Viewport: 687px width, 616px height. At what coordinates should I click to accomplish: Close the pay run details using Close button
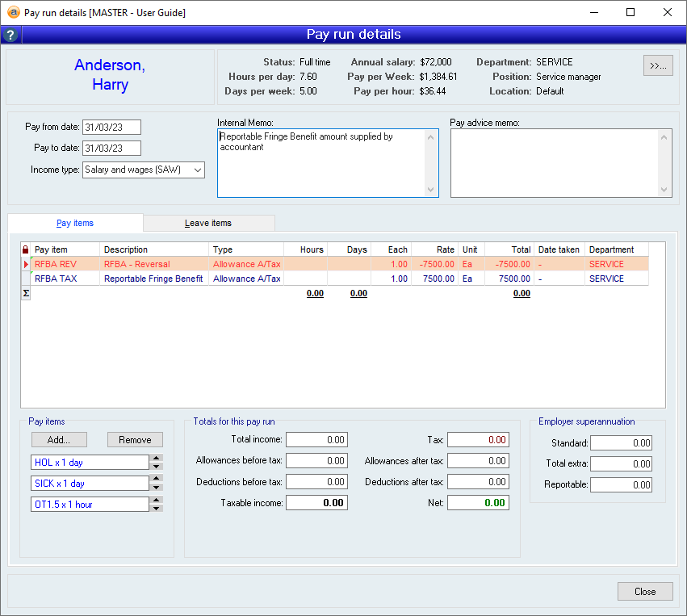point(644,591)
